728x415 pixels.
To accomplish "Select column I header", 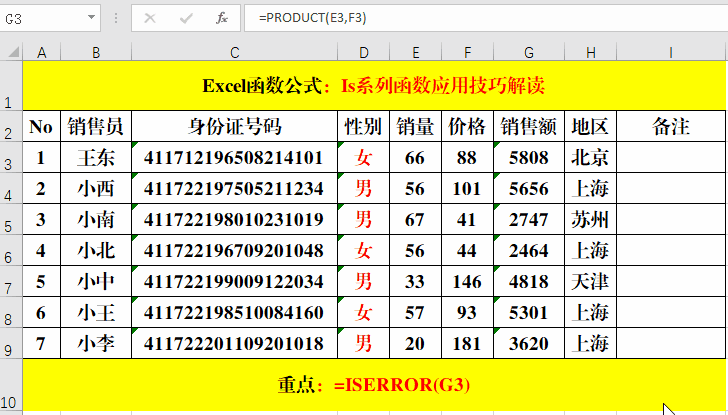I will click(x=671, y=52).
